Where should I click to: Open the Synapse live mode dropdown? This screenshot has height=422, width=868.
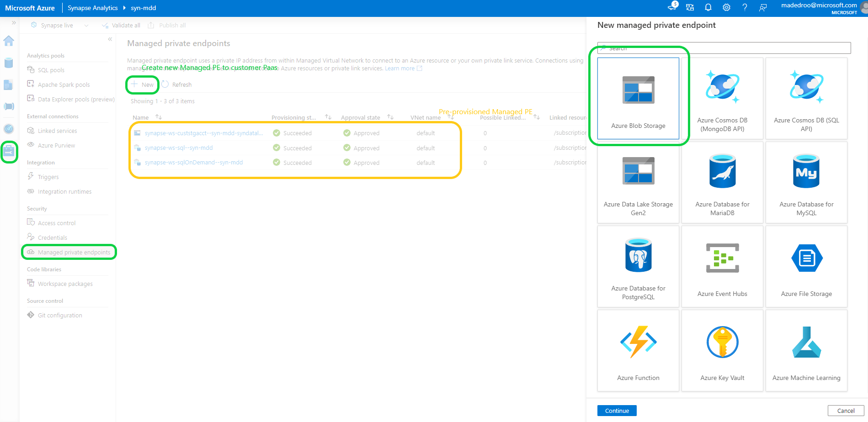point(59,25)
